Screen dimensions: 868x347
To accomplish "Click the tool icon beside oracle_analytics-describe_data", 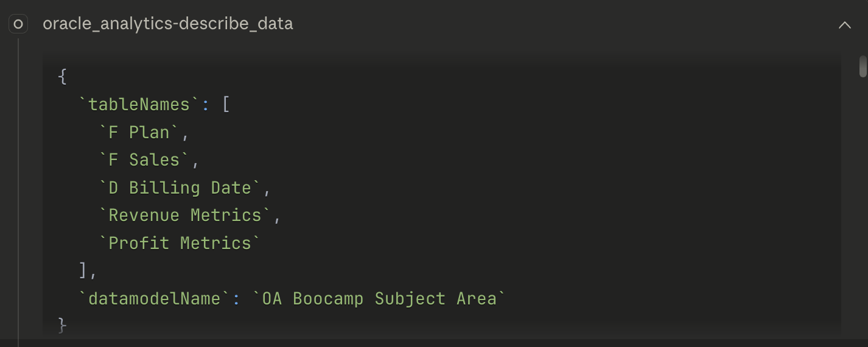I will 18,24.
